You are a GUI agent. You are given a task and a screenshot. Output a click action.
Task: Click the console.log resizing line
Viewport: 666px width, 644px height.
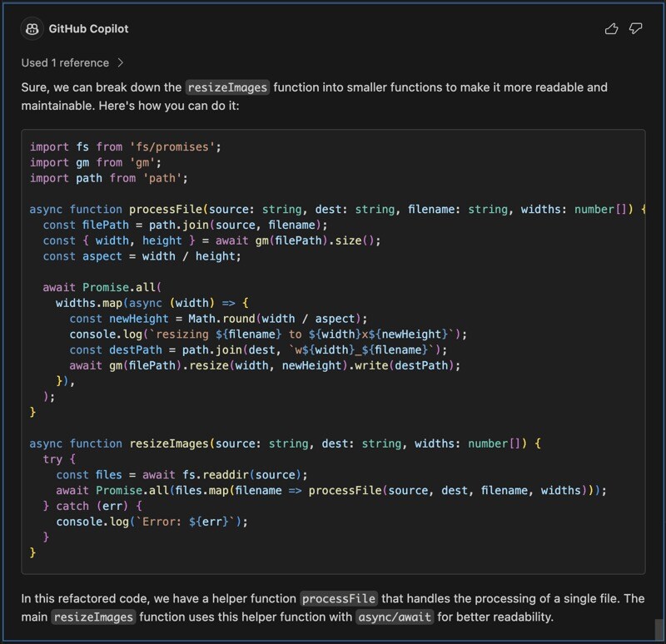pyautogui.click(x=268, y=334)
